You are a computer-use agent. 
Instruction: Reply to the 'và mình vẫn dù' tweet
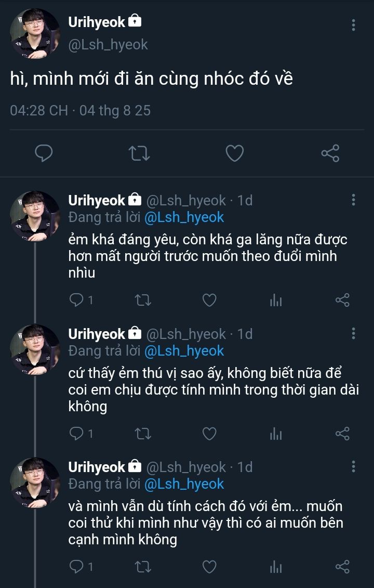coord(77,567)
